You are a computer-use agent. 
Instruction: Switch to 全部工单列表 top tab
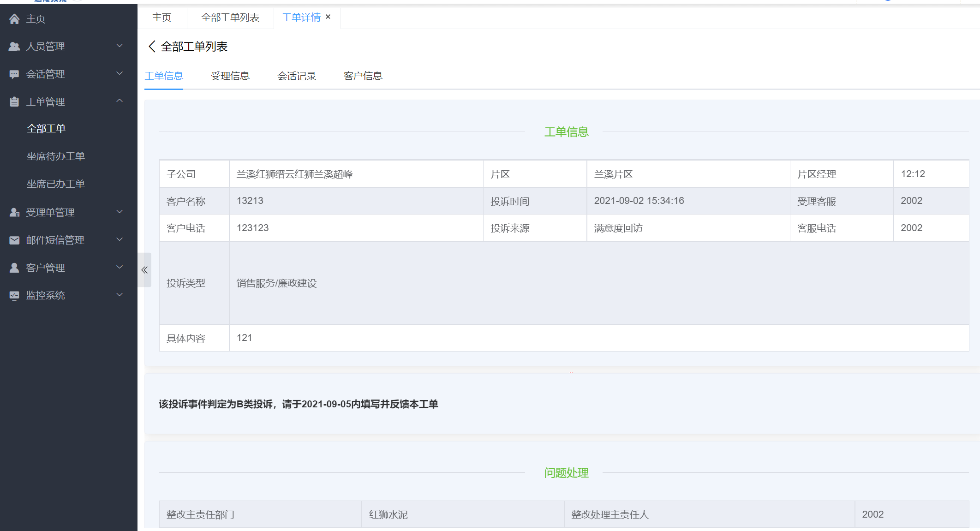[230, 18]
